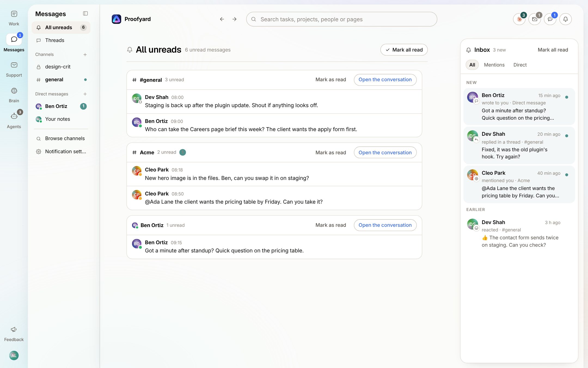Collapse the Messages sidebar panel icon
This screenshot has width=588, height=368.
click(x=85, y=13)
